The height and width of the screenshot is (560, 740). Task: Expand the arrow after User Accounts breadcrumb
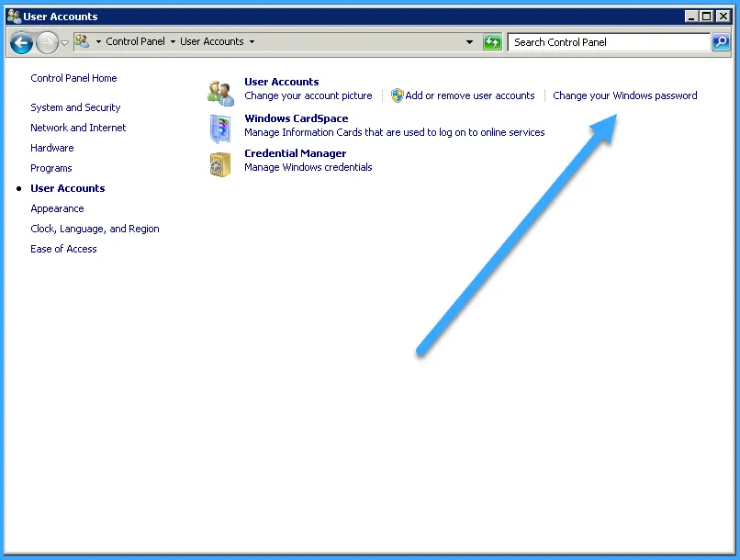252,42
